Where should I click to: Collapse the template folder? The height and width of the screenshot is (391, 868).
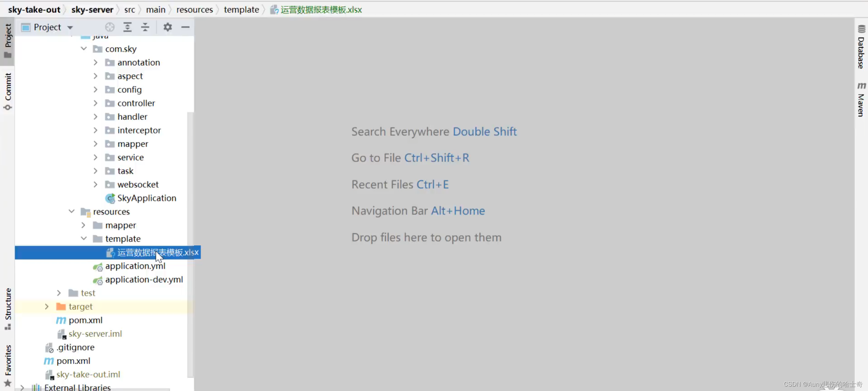click(84, 239)
